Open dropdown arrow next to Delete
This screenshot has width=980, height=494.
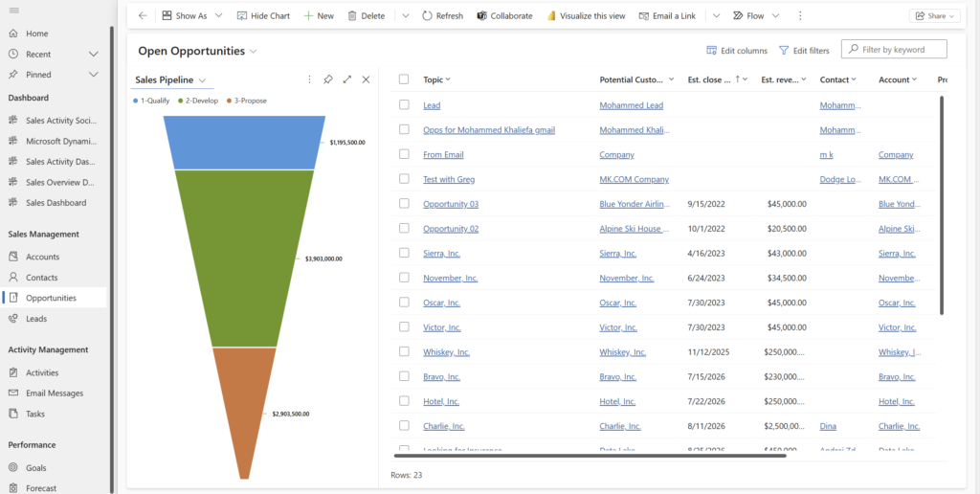[406, 15]
